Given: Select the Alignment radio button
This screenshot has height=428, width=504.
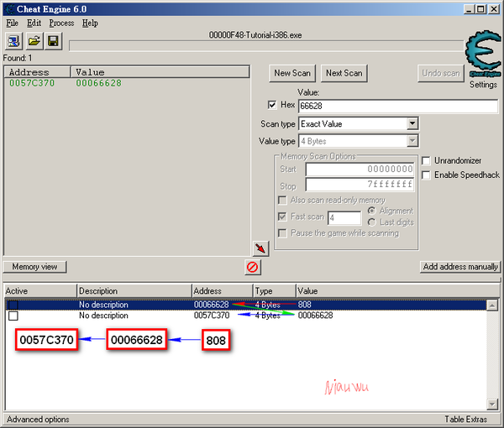Looking at the screenshot, I should 371,211.
